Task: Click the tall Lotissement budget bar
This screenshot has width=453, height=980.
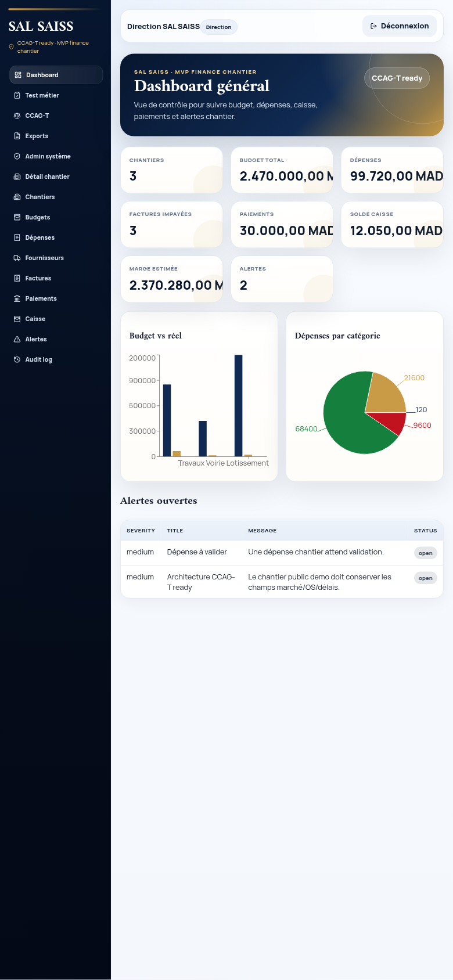Action: point(239,405)
